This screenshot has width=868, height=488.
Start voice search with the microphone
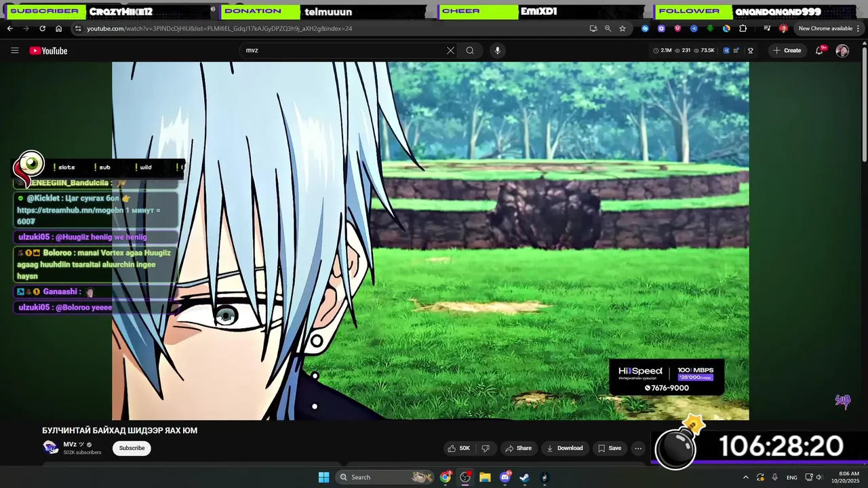click(x=497, y=50)
